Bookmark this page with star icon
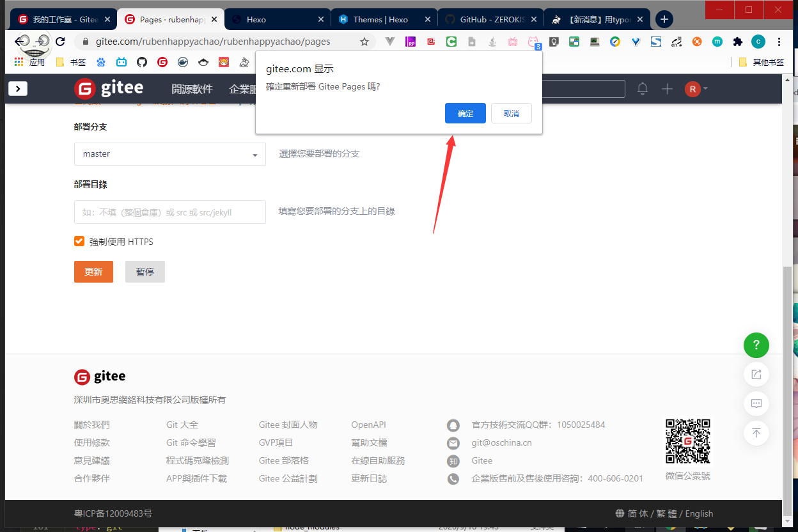 tap(364, 42)
